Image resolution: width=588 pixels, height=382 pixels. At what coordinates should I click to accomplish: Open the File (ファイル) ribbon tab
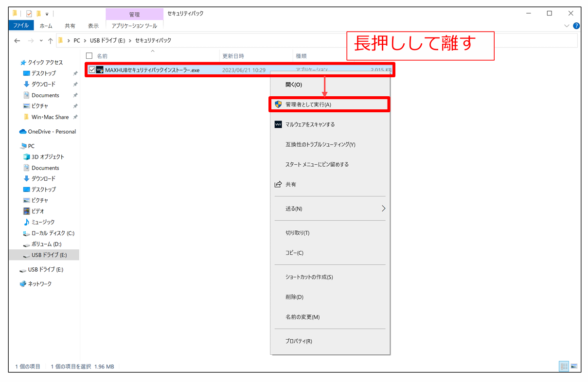coord(21,26)
